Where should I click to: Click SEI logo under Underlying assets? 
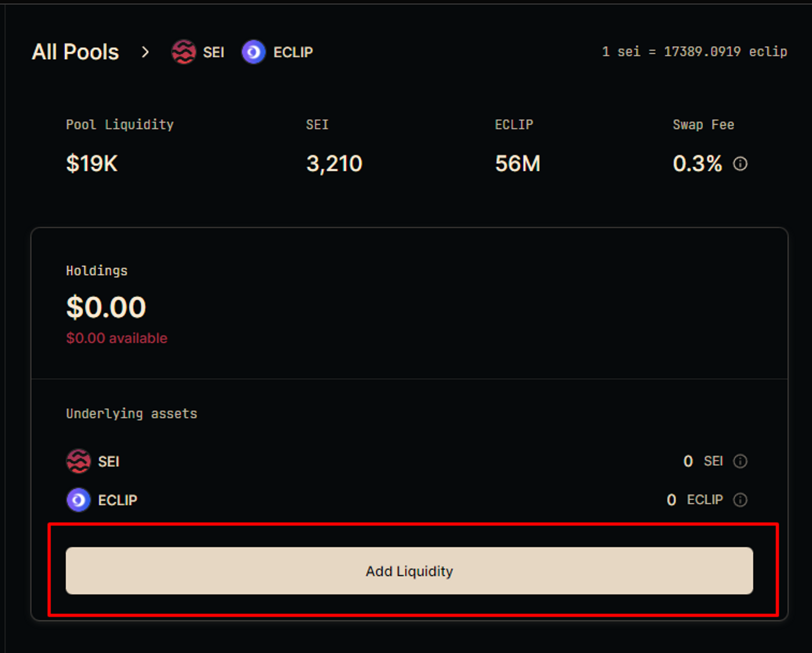tap(79, 461)
